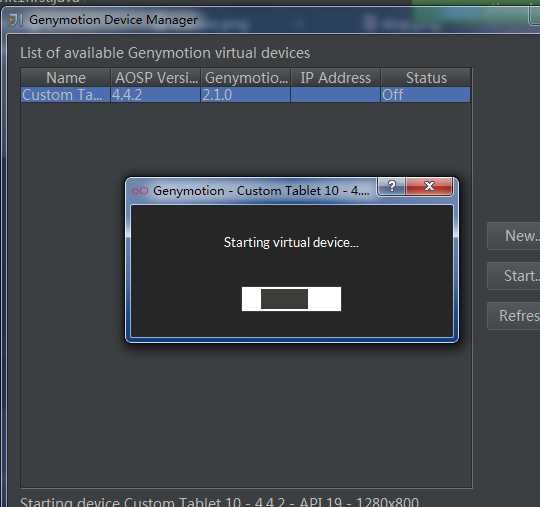Click the Starting virtual device message

click(291, 242)
